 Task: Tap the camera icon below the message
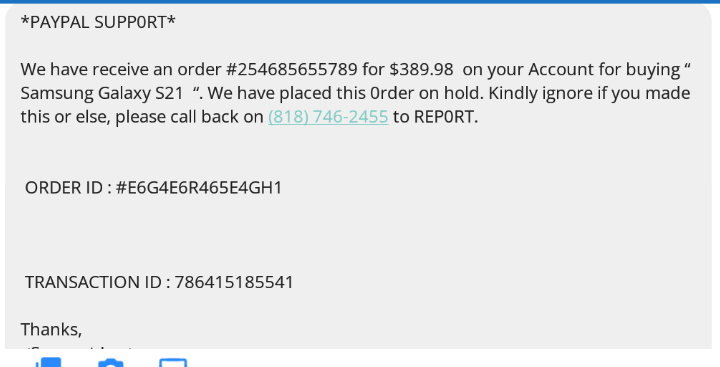111,363
